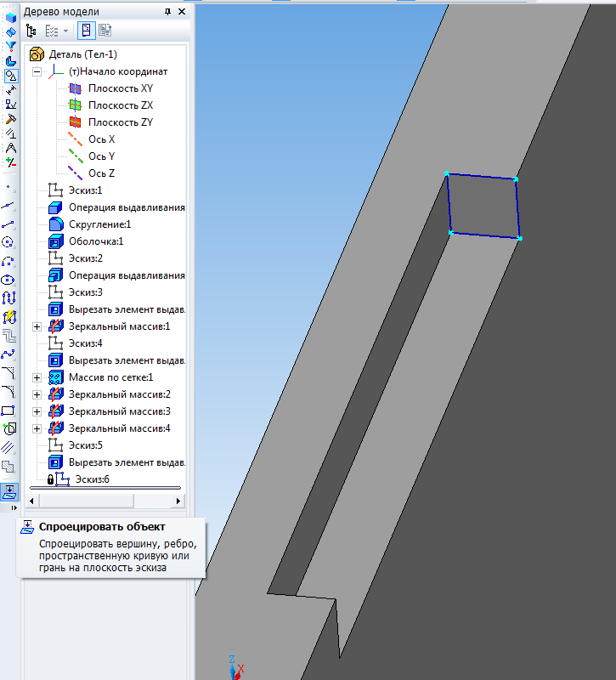
Task: Select the circle drawing tool
Action: click(8, 242)
